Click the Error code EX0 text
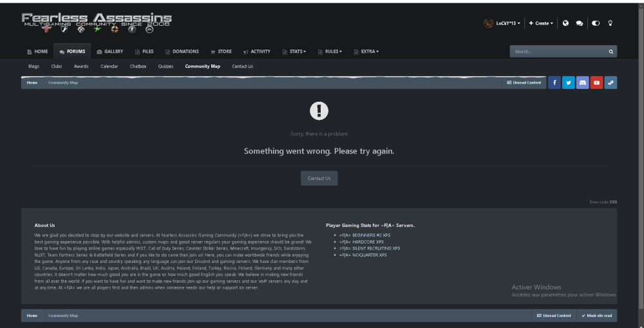 pos(603,202)
